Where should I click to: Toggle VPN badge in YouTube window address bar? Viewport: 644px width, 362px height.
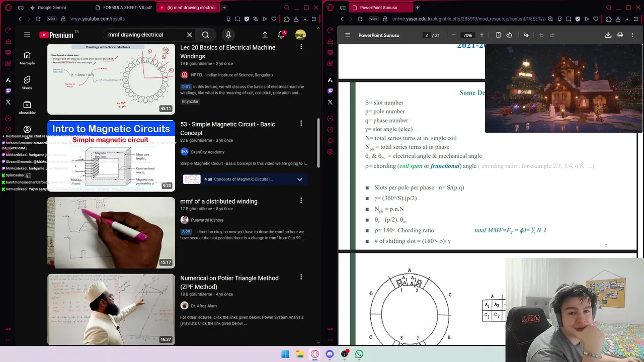point(51,19)
